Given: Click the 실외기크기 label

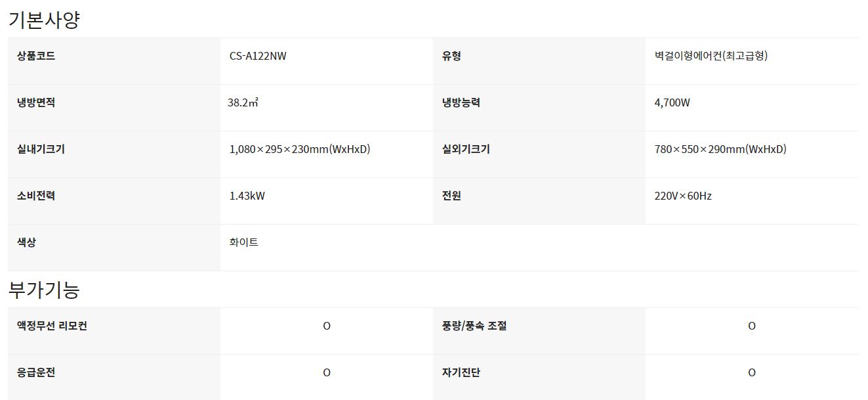Looking at the screenshot, I should (466, 149).
